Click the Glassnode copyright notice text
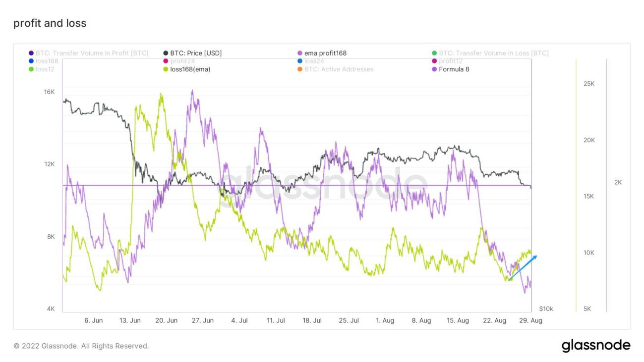This screenshot has width=644, height=362. tap(81, 346)
